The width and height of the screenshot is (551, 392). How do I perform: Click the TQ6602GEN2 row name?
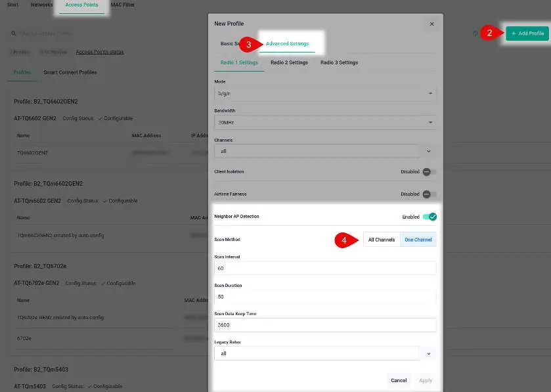pos(32,153)
